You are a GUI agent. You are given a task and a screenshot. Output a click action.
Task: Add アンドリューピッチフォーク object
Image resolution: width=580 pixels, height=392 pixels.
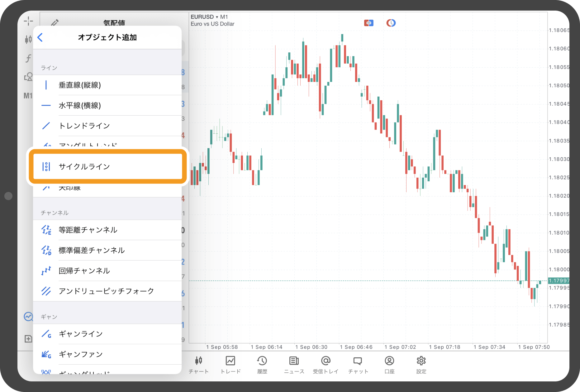107,291
